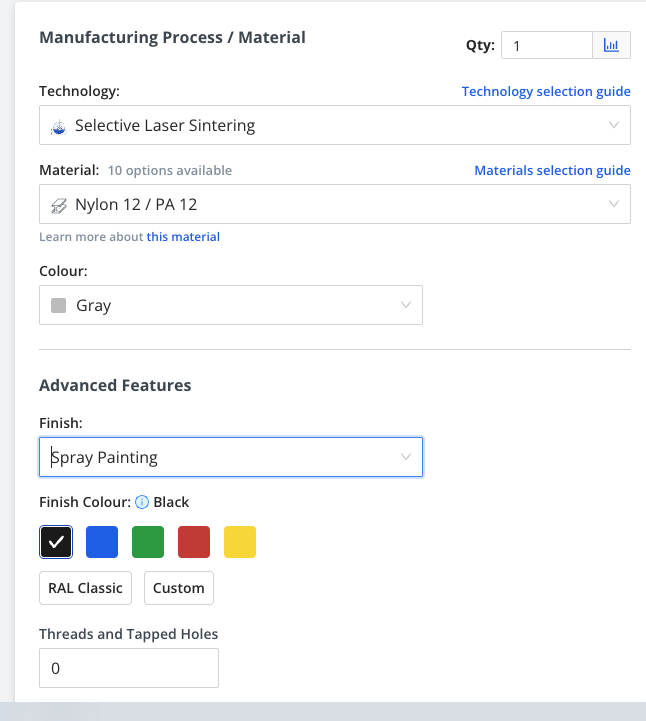
Task: Pick the green finish colour swatch
Action: [148, 542]
